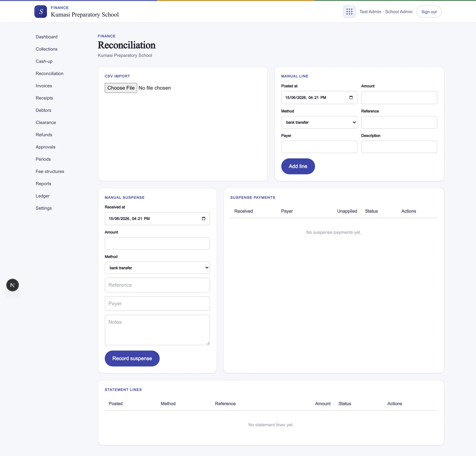
Task: Expand the Manual Line method dropdown
Action: pyautogui.click(x=319, y=122)
